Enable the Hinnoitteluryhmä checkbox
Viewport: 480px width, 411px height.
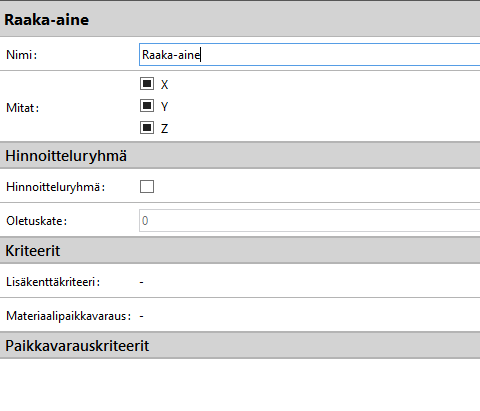(x=147, y=187)
